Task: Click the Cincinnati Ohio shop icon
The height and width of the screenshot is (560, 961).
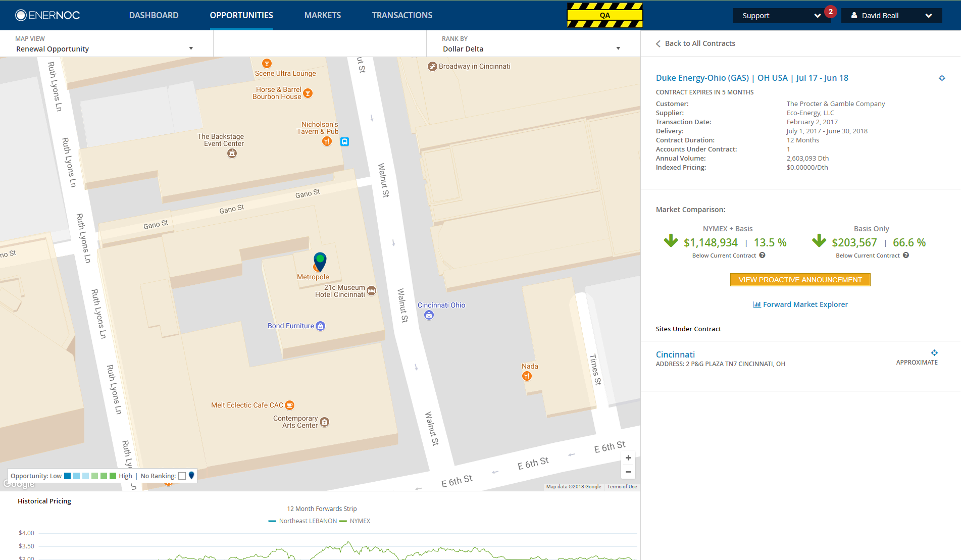Action: click(429, 315)
